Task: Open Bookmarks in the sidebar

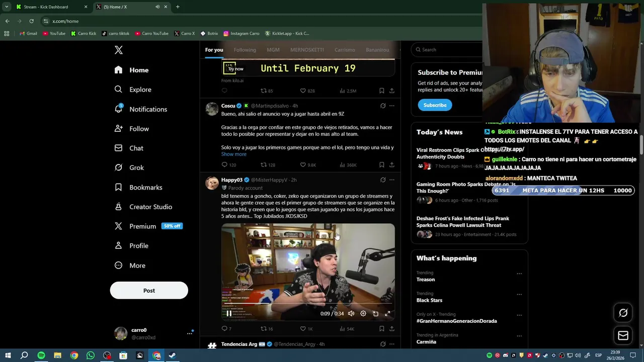Action: coord(138,187)
